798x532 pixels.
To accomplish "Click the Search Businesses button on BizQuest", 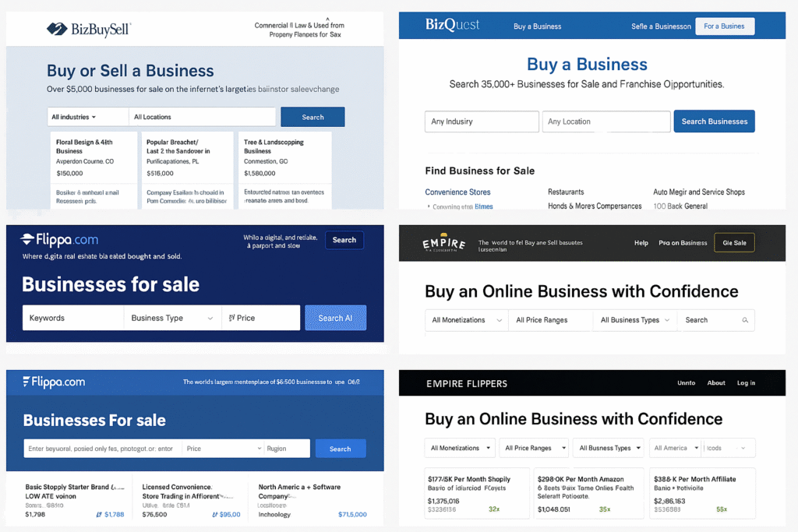I will pos(714,122).
